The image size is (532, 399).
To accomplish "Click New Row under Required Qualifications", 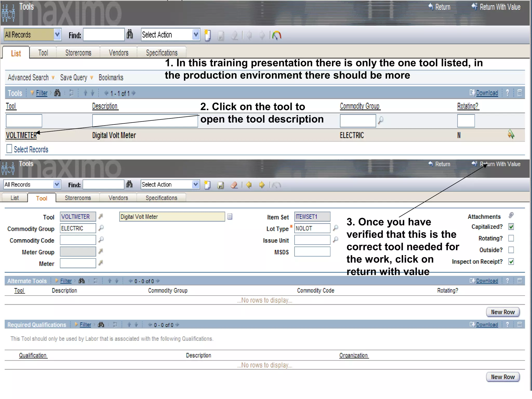I will pos(503,377).
